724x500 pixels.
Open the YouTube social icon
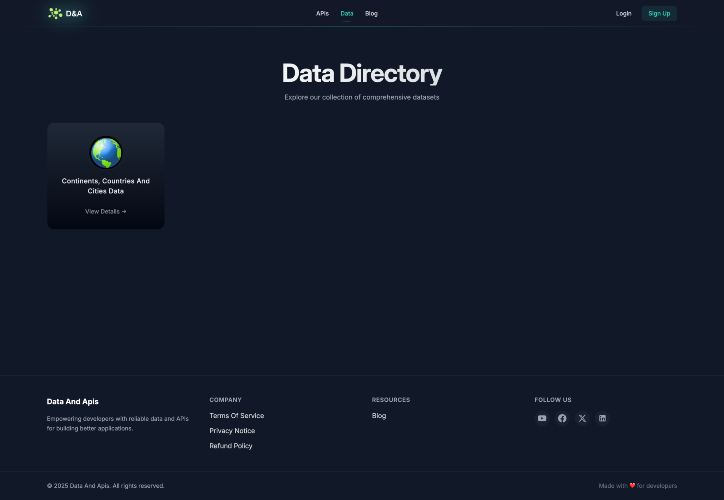click(542, 418)
